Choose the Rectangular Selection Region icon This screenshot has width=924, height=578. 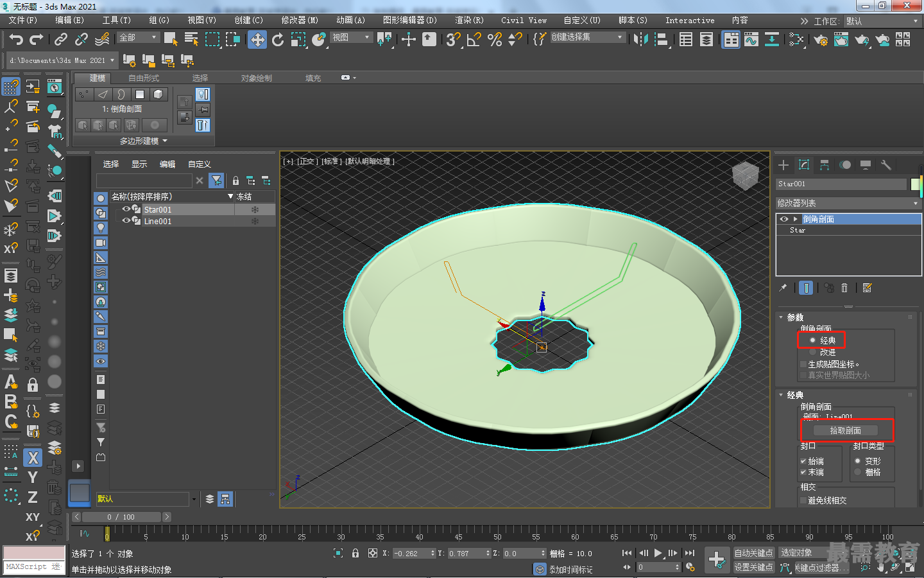(212, 40)
